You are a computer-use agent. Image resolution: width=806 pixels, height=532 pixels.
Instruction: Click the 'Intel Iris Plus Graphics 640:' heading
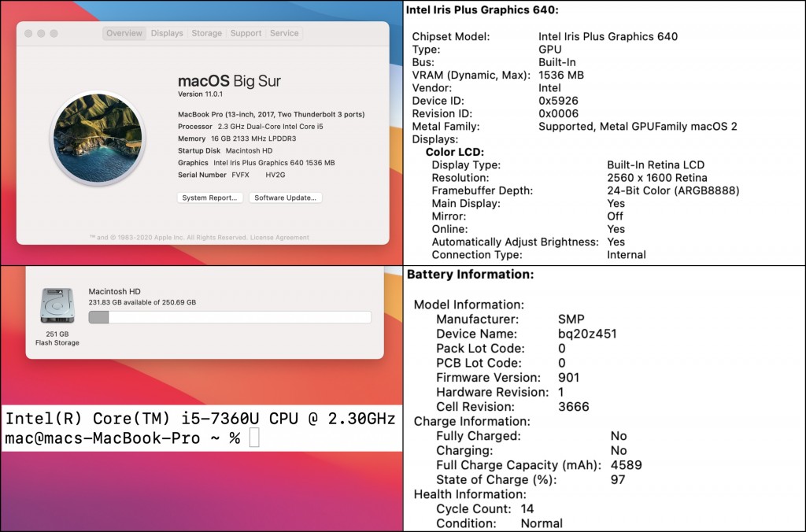click(482, 9)
